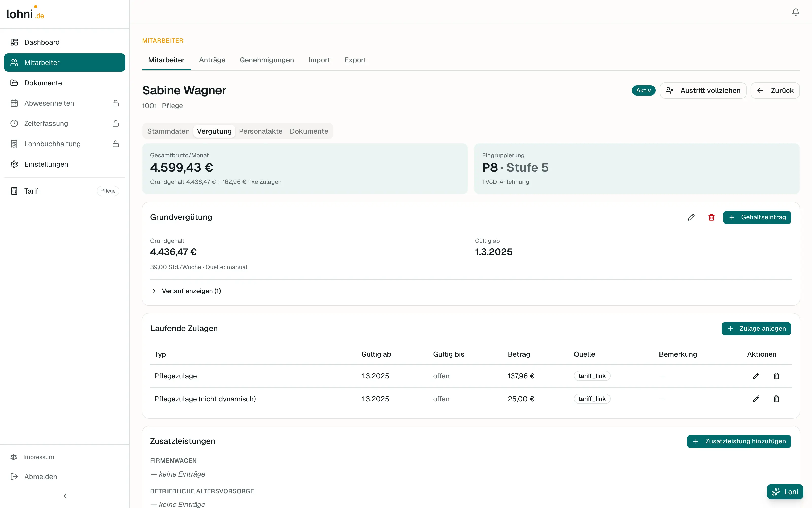Click the lohni.de logo
This screenshot has width=812, height=508.
[25, 13]
